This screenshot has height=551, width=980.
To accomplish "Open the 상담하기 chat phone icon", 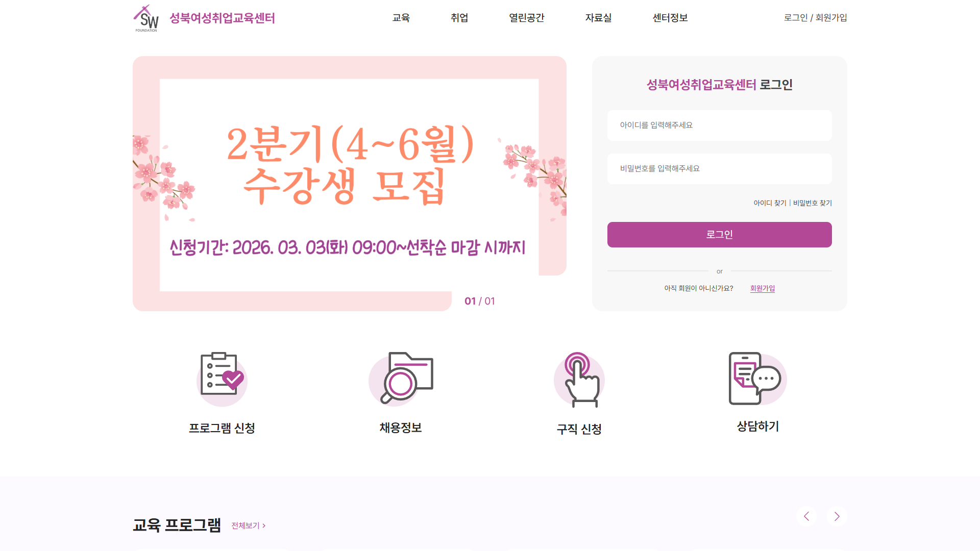I will (x=758, y=378).
